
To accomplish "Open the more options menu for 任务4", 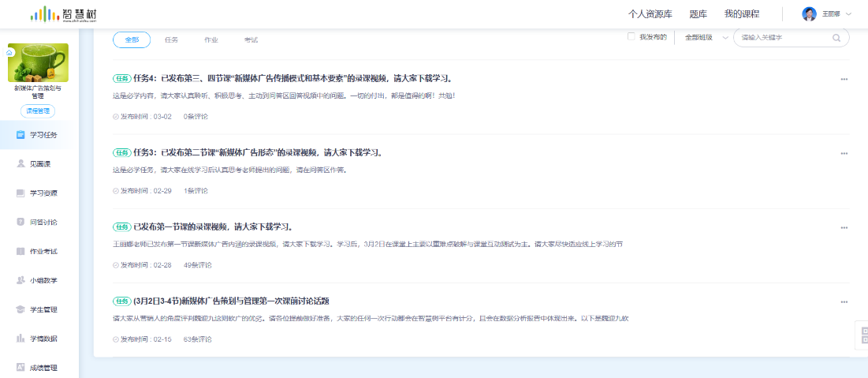I will 844,79.
